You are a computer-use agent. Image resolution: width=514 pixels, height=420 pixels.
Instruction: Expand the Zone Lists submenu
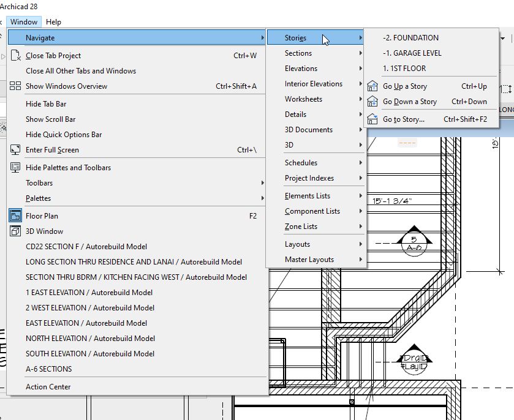point(316,227)
